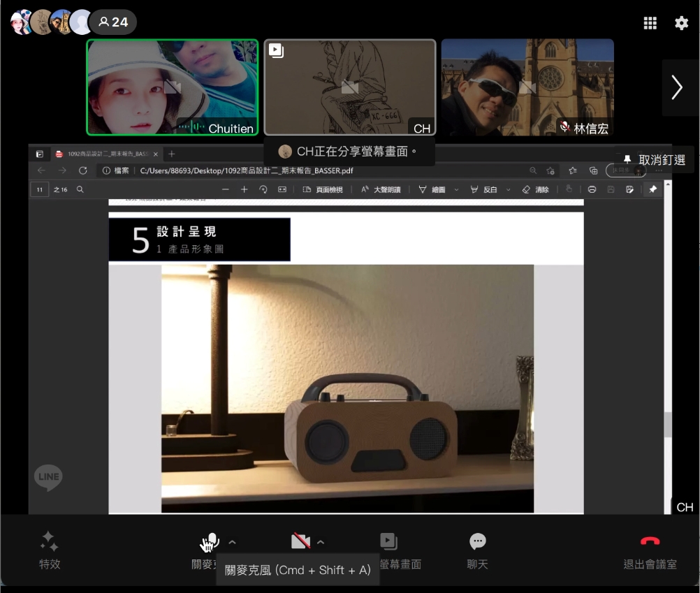The height and width of the screenshot is (593, 700).
Task: Open meeting settings gear icon
Action: 681,23
